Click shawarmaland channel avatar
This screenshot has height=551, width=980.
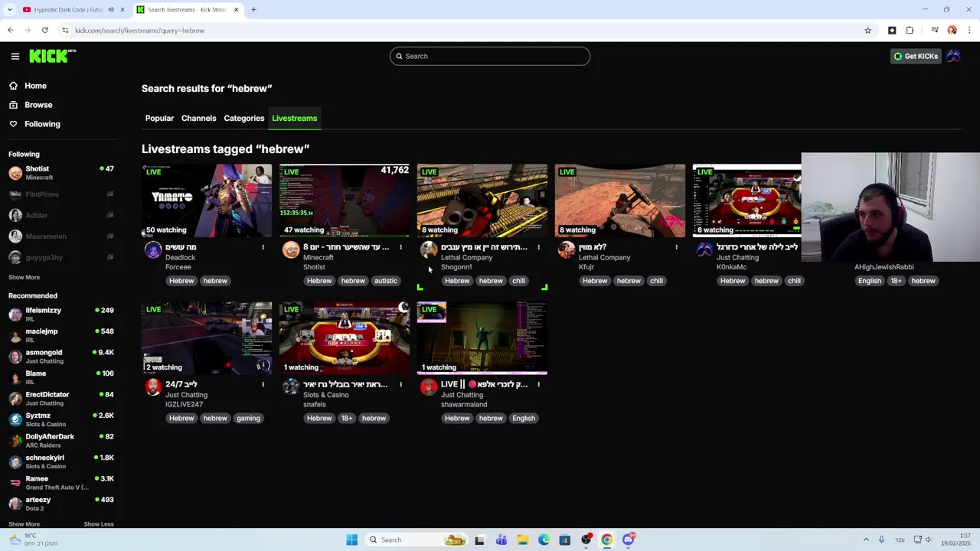coord(429,387)
